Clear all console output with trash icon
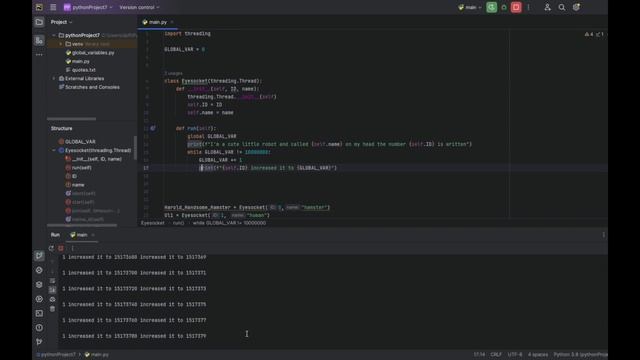Screen dimensions: 640x360 point(52,309)
